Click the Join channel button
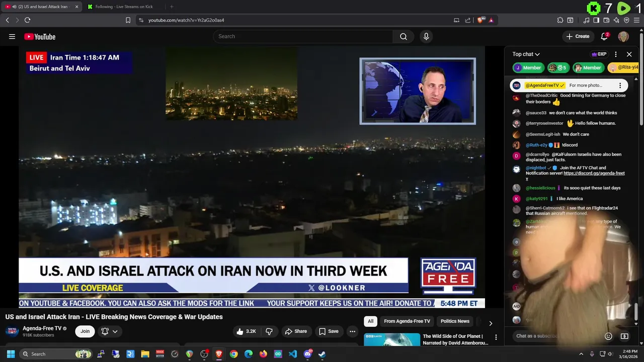The width and height of the screenshot is (644, 362). (x=85, y=331)
